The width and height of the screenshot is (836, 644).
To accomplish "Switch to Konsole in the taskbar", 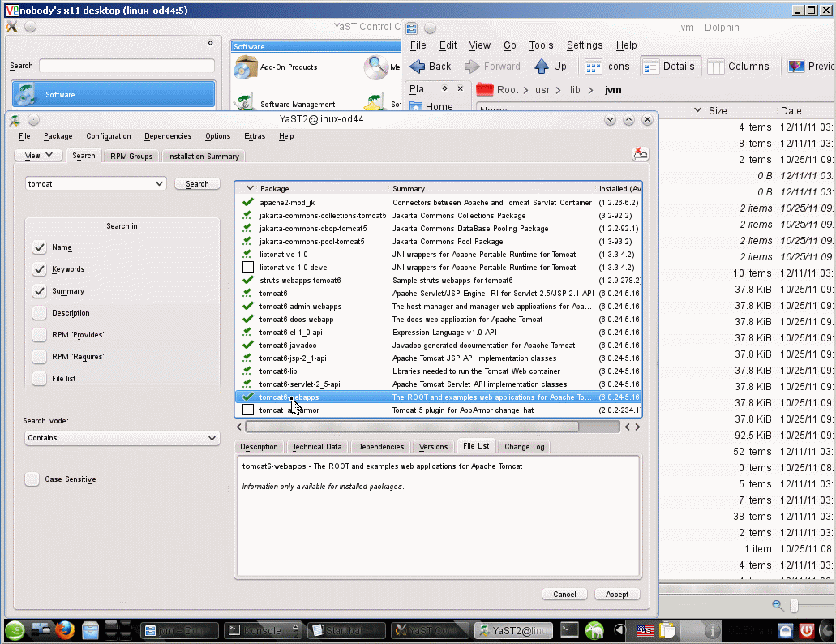I will [x=263, y=631].
